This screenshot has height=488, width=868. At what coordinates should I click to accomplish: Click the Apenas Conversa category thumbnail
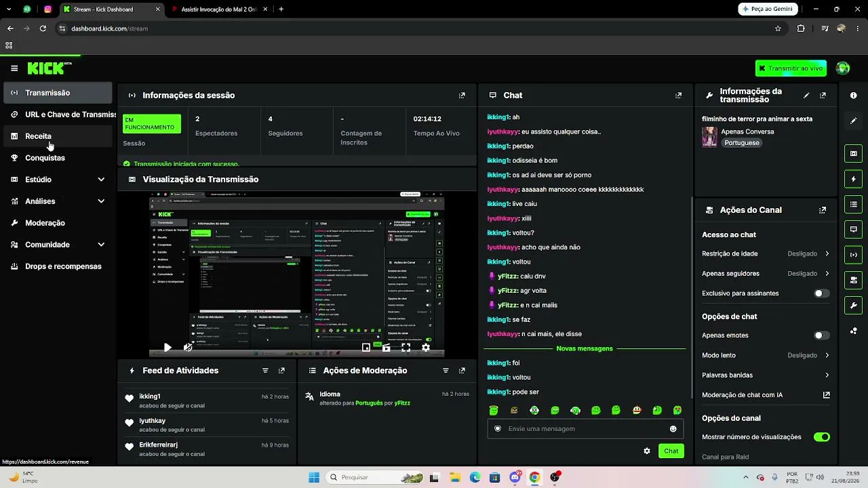point(709,136)
